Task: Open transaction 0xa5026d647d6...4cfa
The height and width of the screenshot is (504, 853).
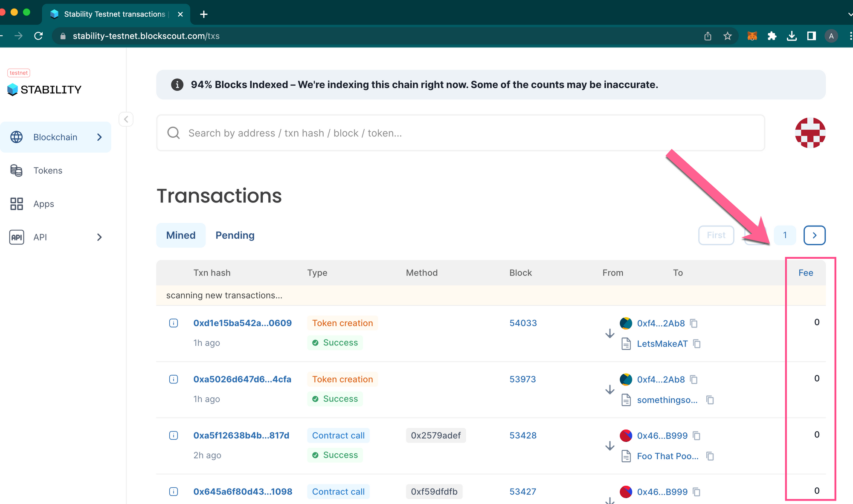Action: tap(242, 379)
